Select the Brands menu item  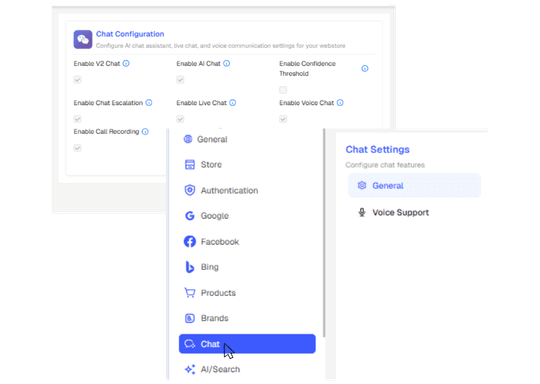[x=247, y=318]
